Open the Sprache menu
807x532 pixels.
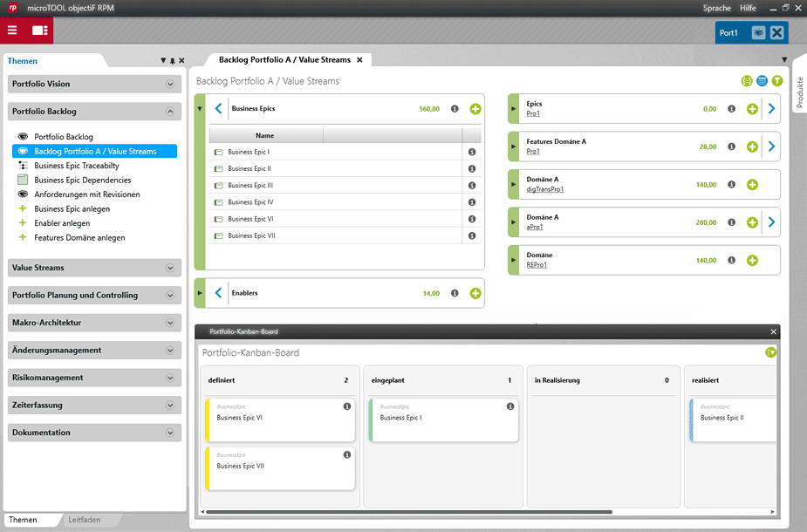click(717, 8)
